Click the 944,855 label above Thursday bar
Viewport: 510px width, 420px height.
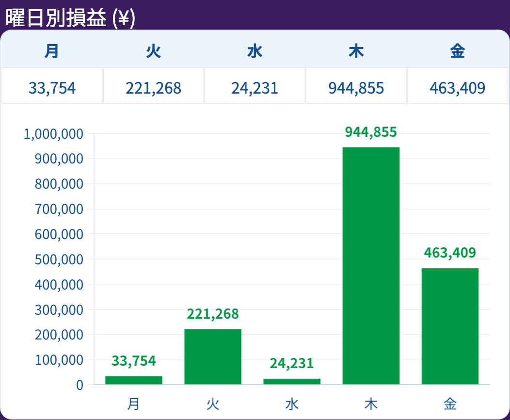[x=371, y=132]
